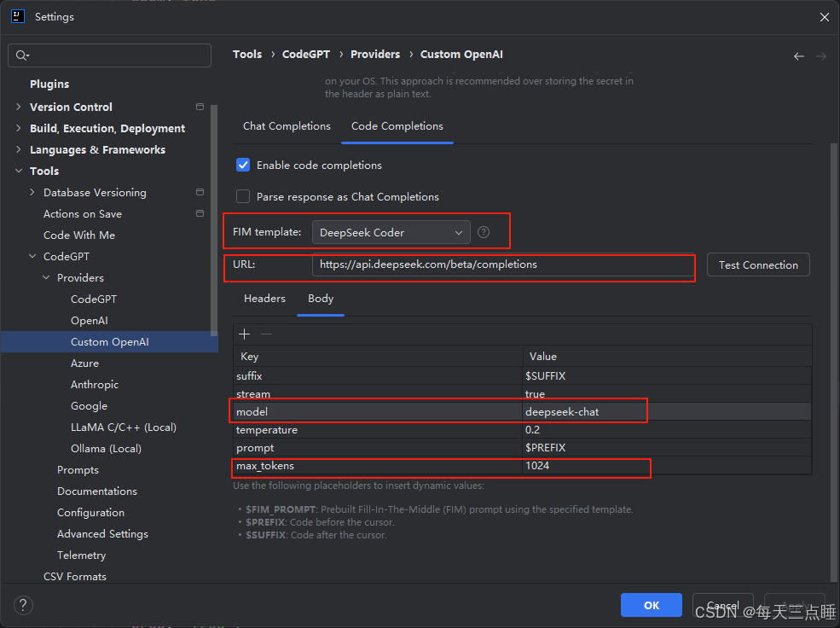
Task: Collapse the CodeGPT tree node
Action: (32, 256)
